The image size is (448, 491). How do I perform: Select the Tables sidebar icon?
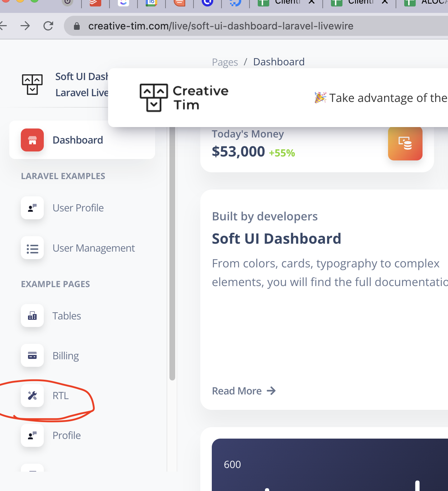click(32, 316)
